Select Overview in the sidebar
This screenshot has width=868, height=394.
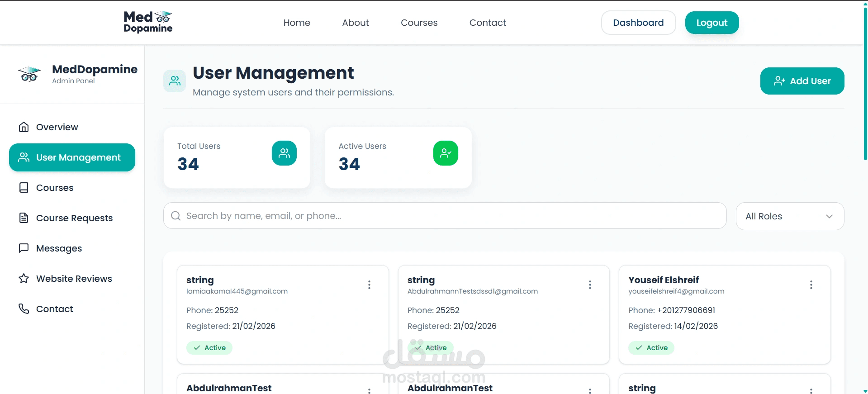pos(72,127)
